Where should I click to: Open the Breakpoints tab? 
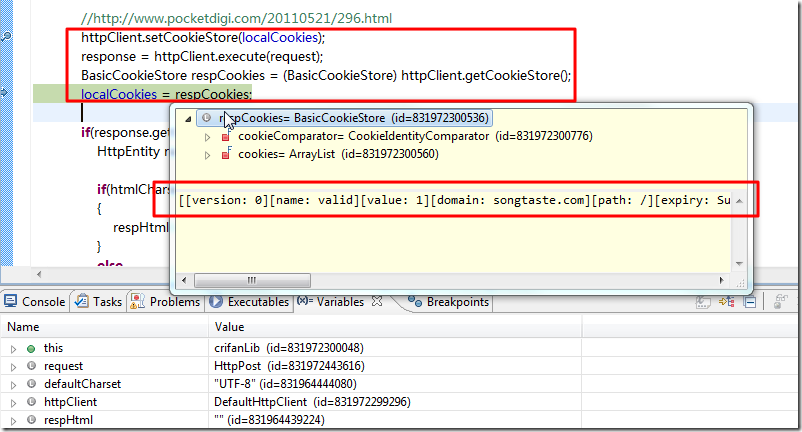tap(449, 302)
